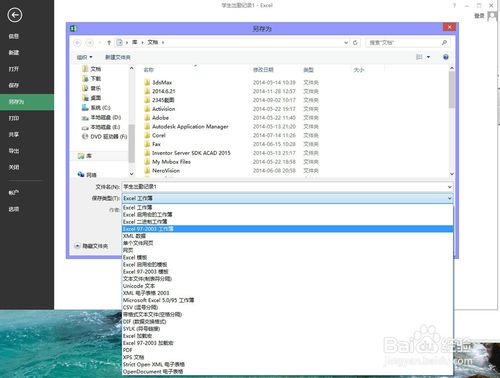Choose Excel 97-2003 加载宏 file type
The height and width of the screenshot is (378, 500).
287,343
